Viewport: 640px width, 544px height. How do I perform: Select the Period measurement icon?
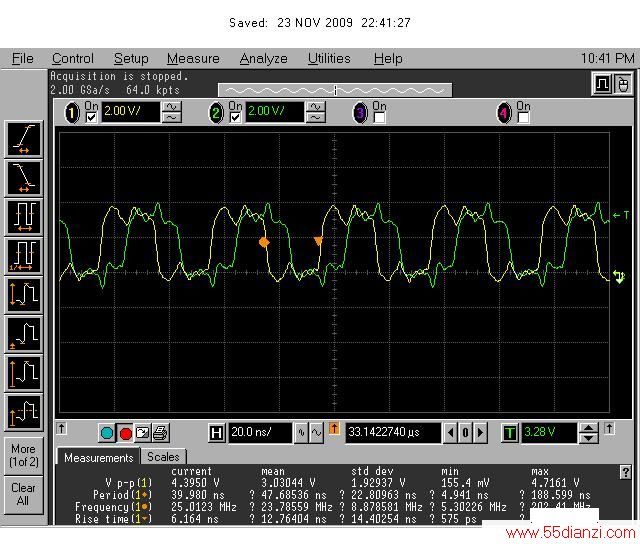[24, 217]
